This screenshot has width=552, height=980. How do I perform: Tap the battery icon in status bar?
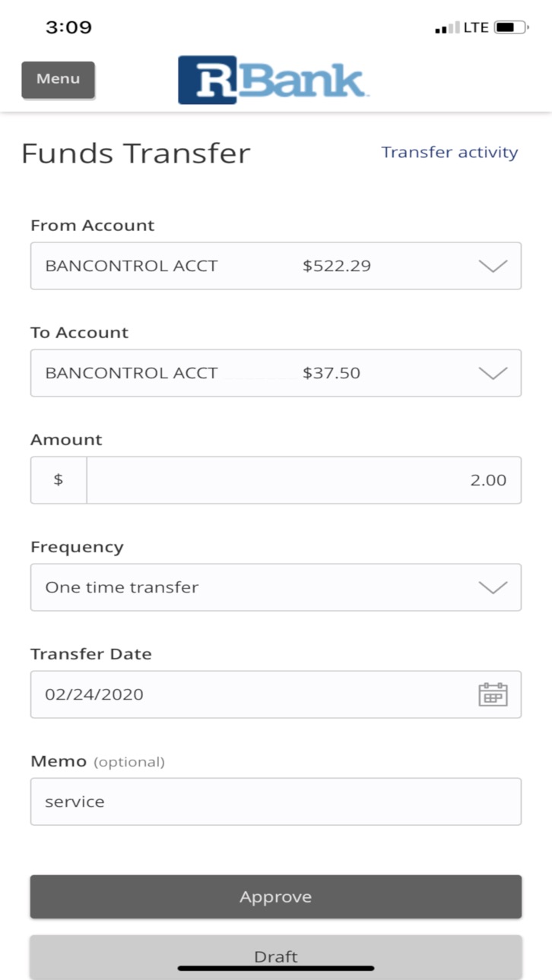[511, 27]
